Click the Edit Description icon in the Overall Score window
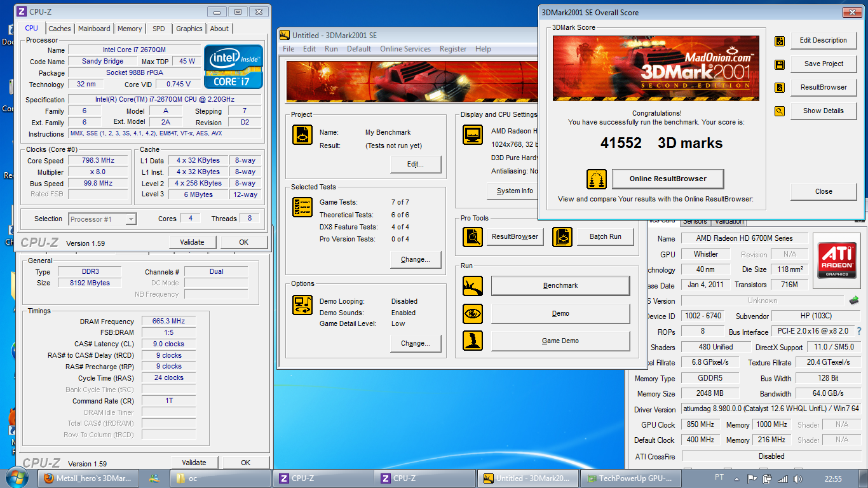Viewport: 868px width, 488px height. 780,41
